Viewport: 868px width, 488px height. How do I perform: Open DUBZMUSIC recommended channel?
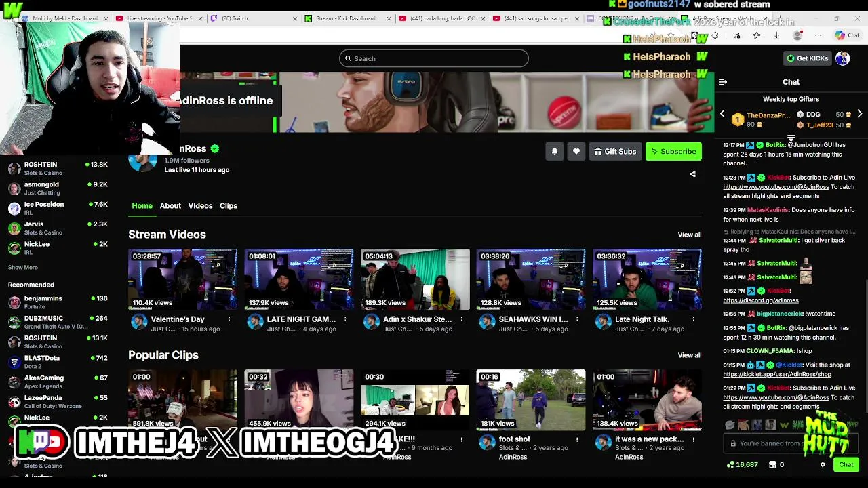pyautogui.click(x=58, y=322)
